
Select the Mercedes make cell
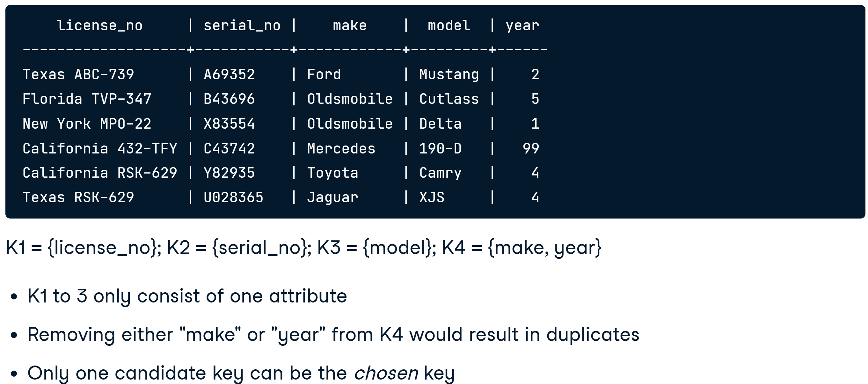341,148
